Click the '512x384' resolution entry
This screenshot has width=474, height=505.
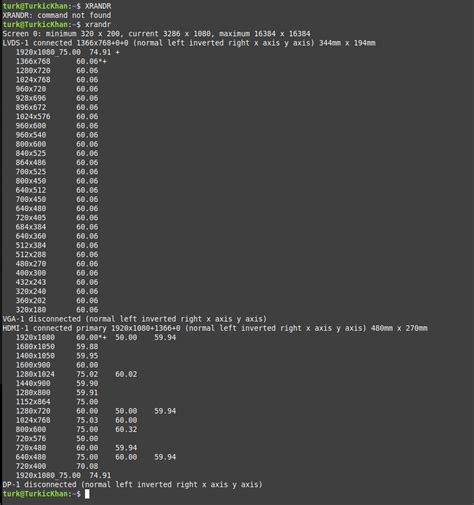(x=31, y=245)
